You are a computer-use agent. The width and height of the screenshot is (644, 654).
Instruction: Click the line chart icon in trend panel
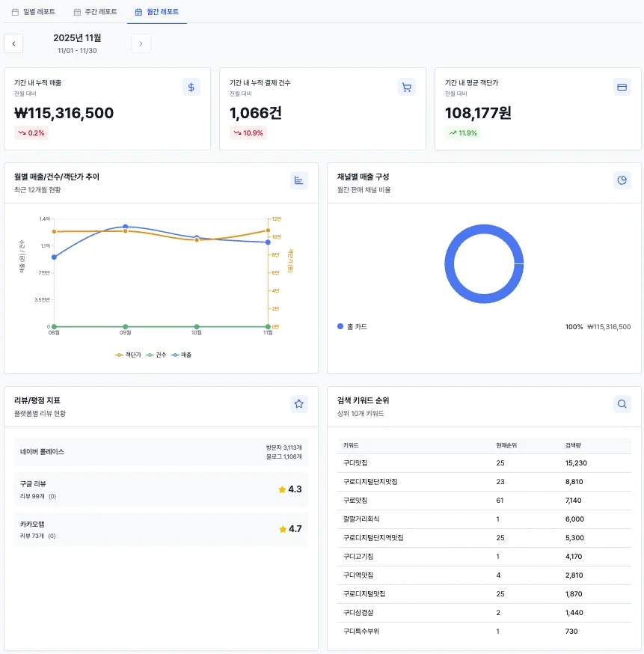pyautogui.click(x=299, y=180)
